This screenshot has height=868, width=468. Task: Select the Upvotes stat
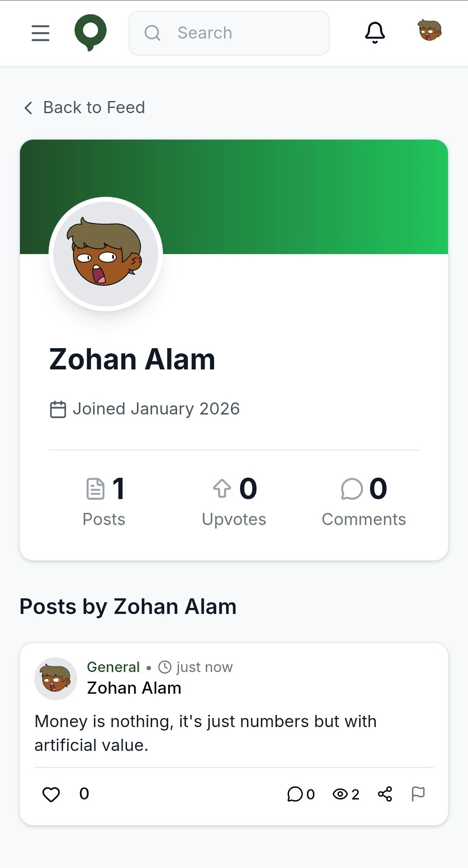click(x=234, y=501)
